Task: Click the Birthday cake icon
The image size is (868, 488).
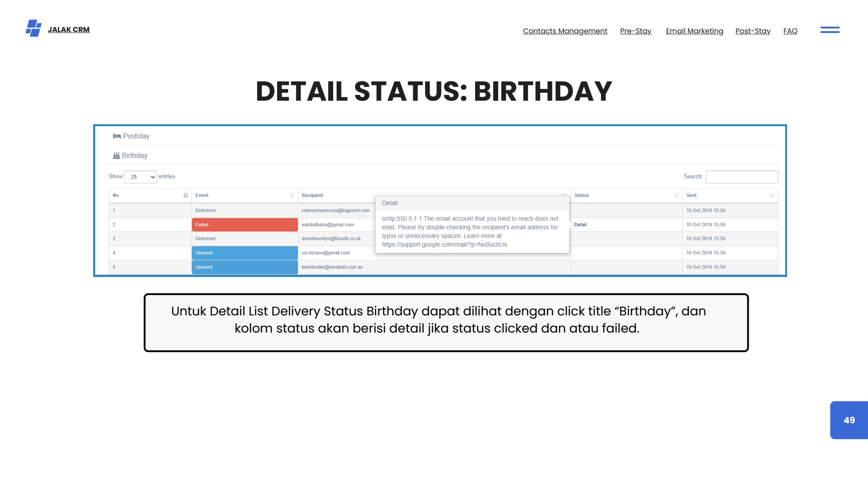Action: tap(116, 155)
